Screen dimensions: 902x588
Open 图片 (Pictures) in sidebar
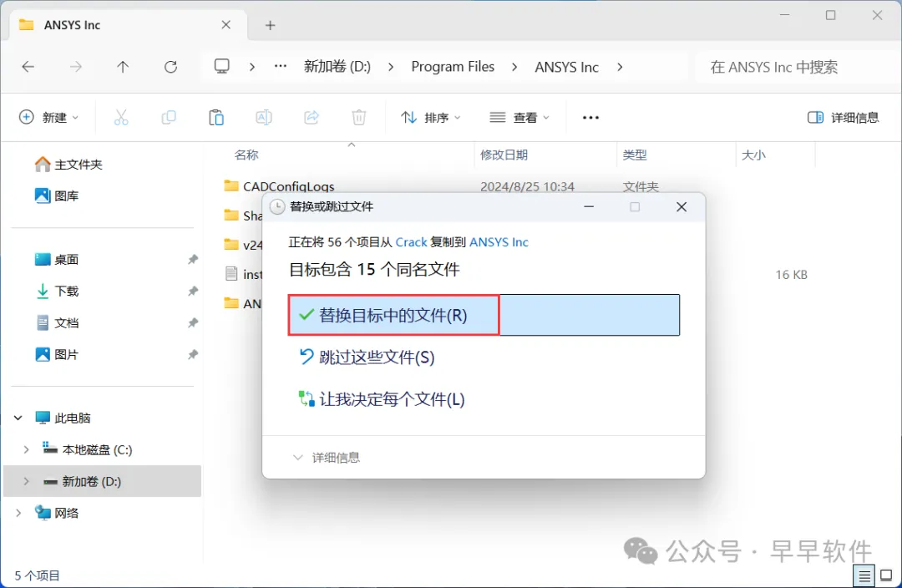[x=57, y=354]
